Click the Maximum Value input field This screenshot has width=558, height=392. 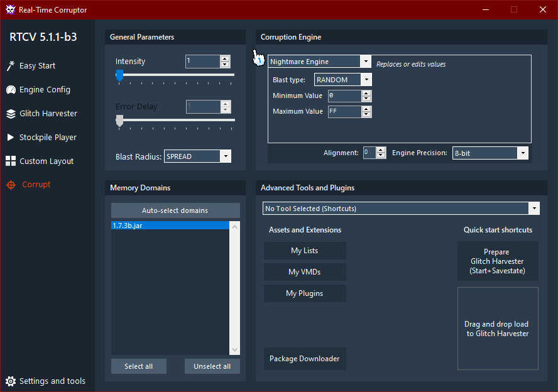345,111
